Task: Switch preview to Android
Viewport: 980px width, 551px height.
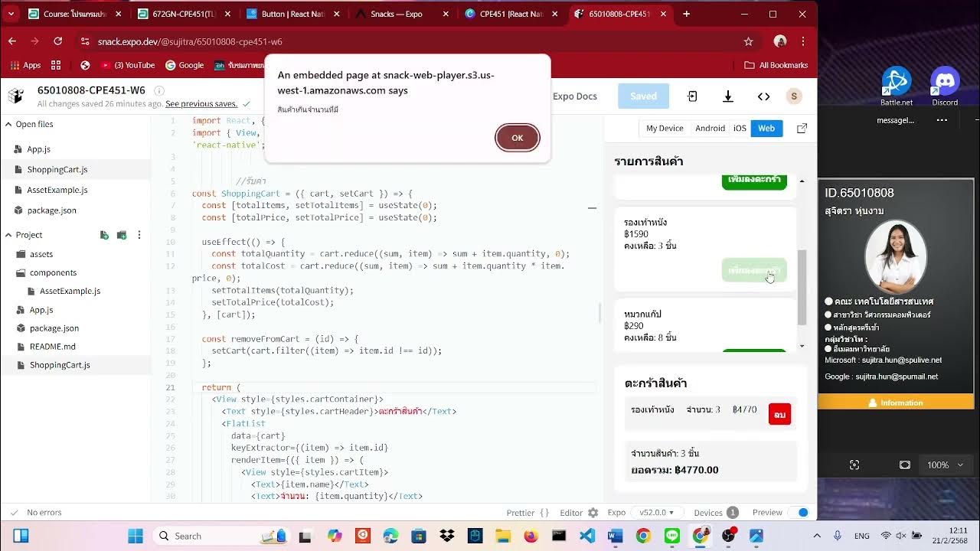Action: pos(710,129)
